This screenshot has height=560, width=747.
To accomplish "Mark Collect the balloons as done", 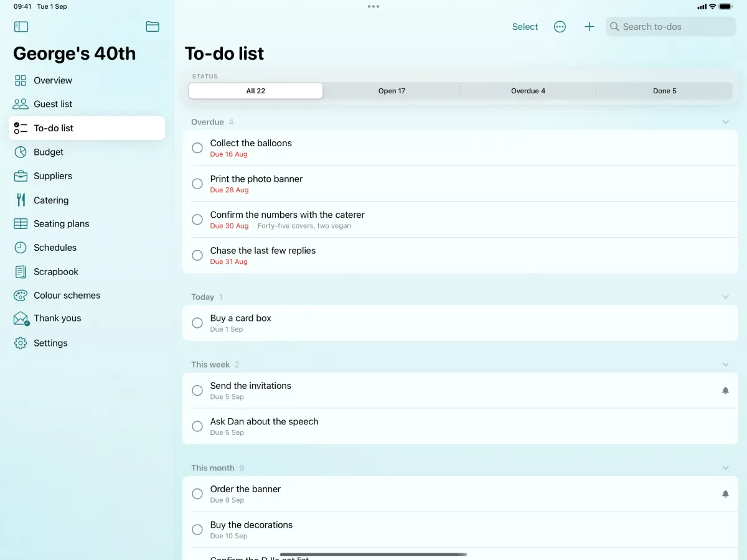I will [x=197, y=148].
